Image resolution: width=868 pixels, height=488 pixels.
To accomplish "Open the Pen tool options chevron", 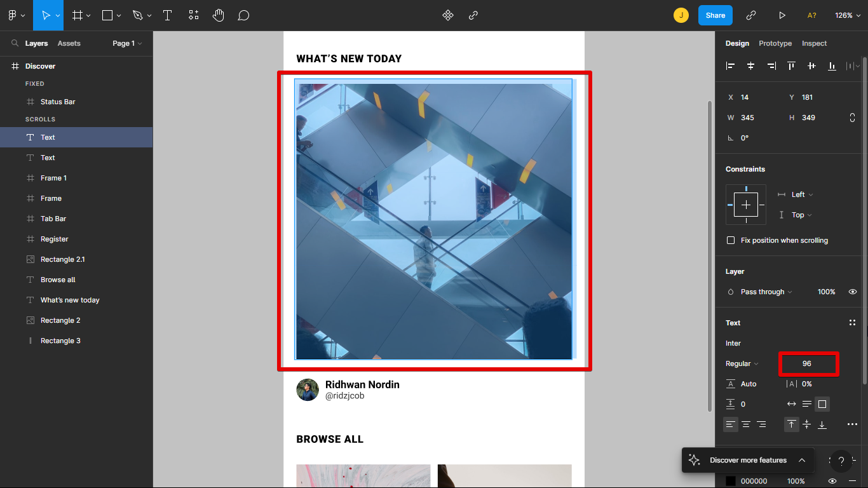I will click(149, 15).
